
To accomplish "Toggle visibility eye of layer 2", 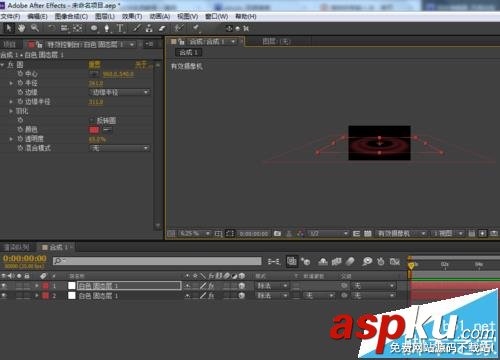I will (x=4, y=295).
